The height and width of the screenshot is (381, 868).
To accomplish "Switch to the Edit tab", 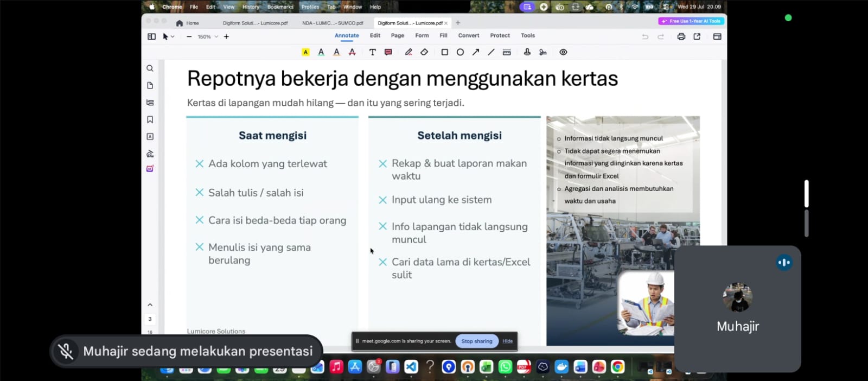I will pos(375,36).
